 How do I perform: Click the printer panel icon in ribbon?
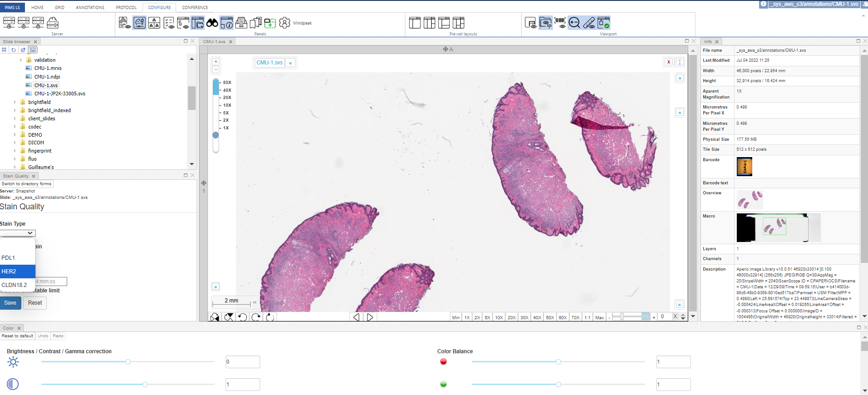click(241, 23)
